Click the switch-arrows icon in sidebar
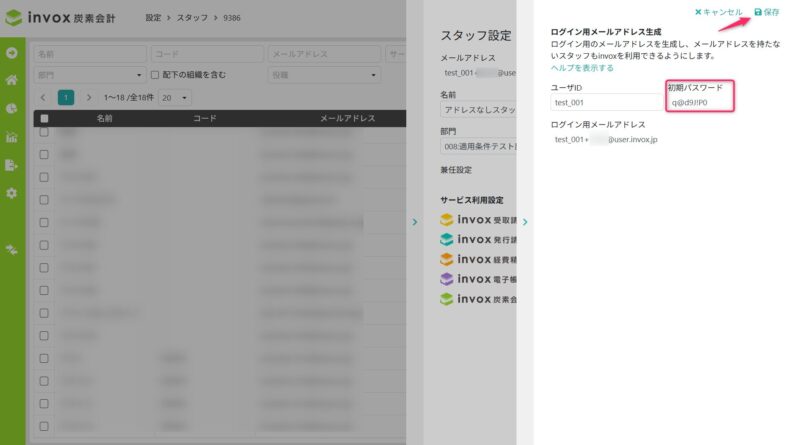800x445 pixels. tap(12, 249)
